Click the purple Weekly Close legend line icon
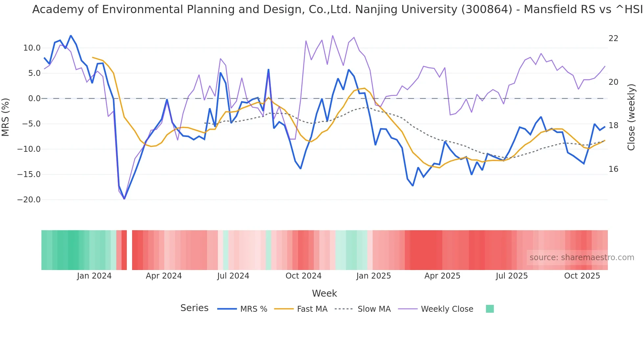Image resolution: width=644 pixels, height=362 pixels. pyautogui.click(x=407, y=309)
